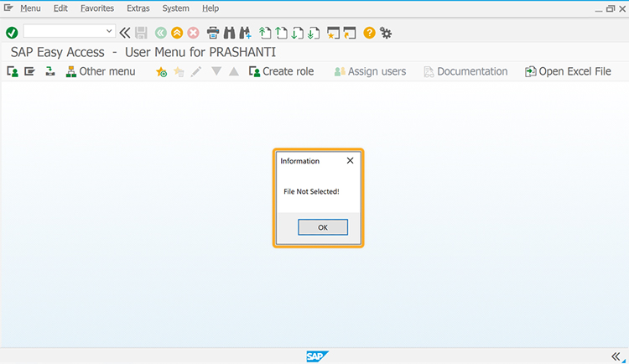This screenshot has width=629, height=364.
Task: Click the User menu icon
Action: pos(13,71)
